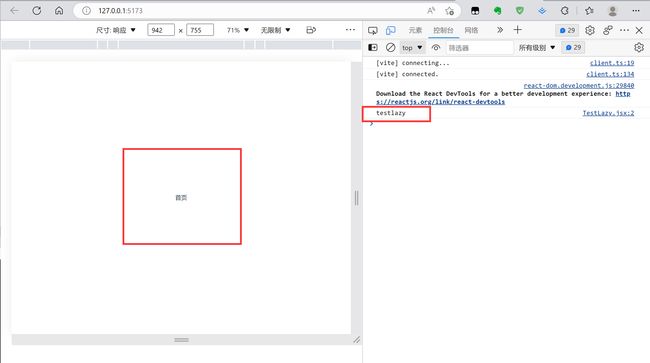
Task: Click the read aloud icon
Action: pyautogui.click(x=431, y=11)
